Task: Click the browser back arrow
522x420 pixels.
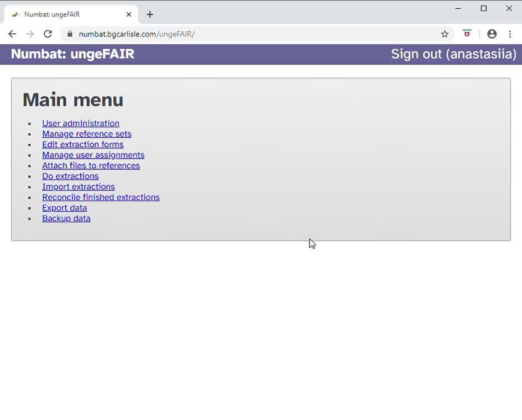Action: click(12, 34)
